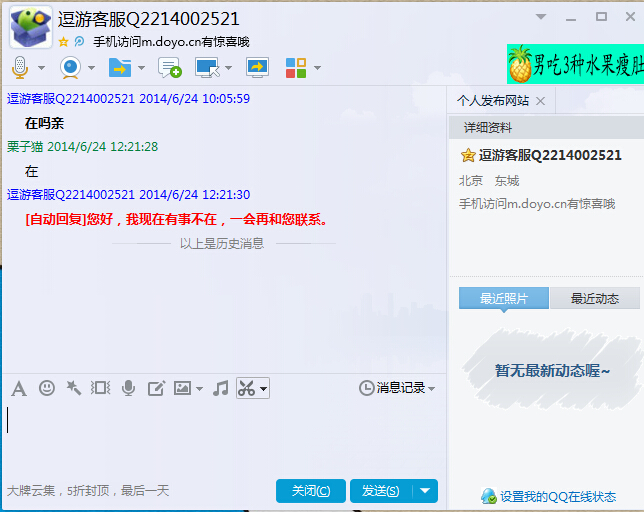
Task: Open handwriting input edit icon
Action: pos(156,388)
